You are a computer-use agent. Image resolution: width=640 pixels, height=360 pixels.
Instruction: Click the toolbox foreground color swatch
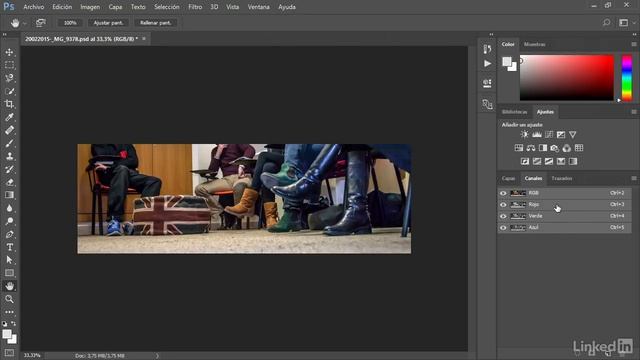(7, 334)
